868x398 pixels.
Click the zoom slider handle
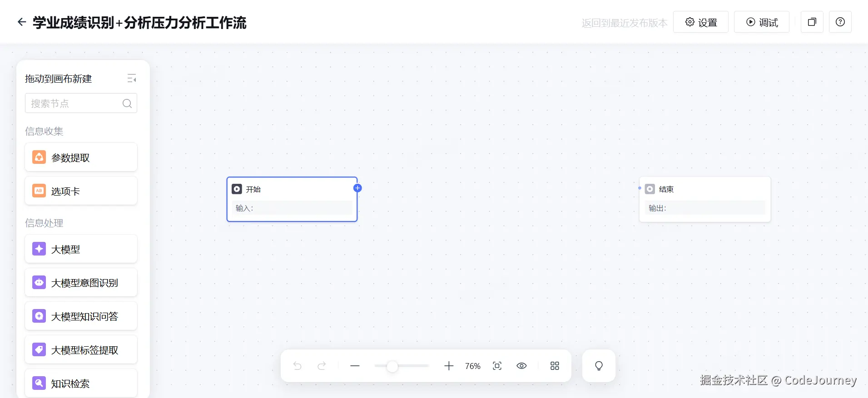point(392,366)
